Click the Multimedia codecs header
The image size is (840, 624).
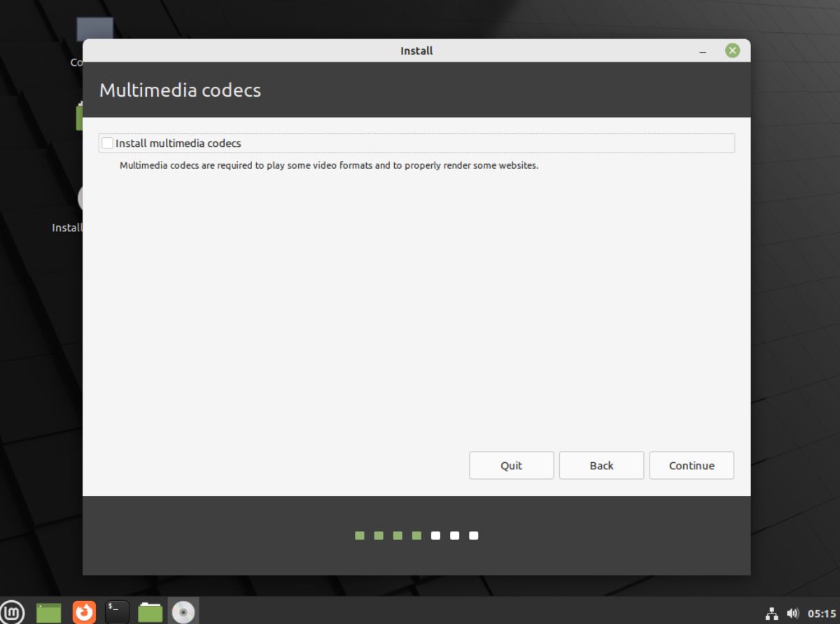(x=180, y=90)
